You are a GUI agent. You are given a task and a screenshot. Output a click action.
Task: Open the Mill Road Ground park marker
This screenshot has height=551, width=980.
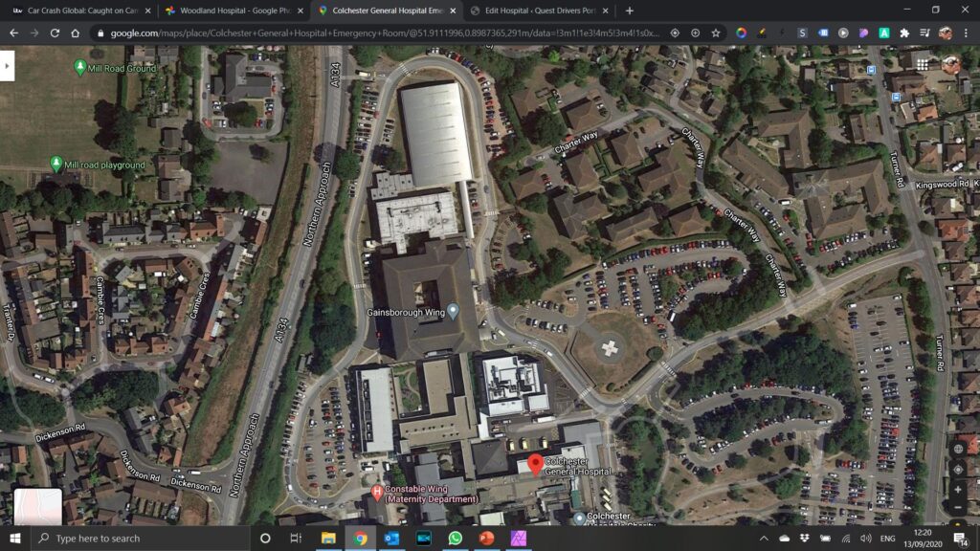(x=80, y=68)
